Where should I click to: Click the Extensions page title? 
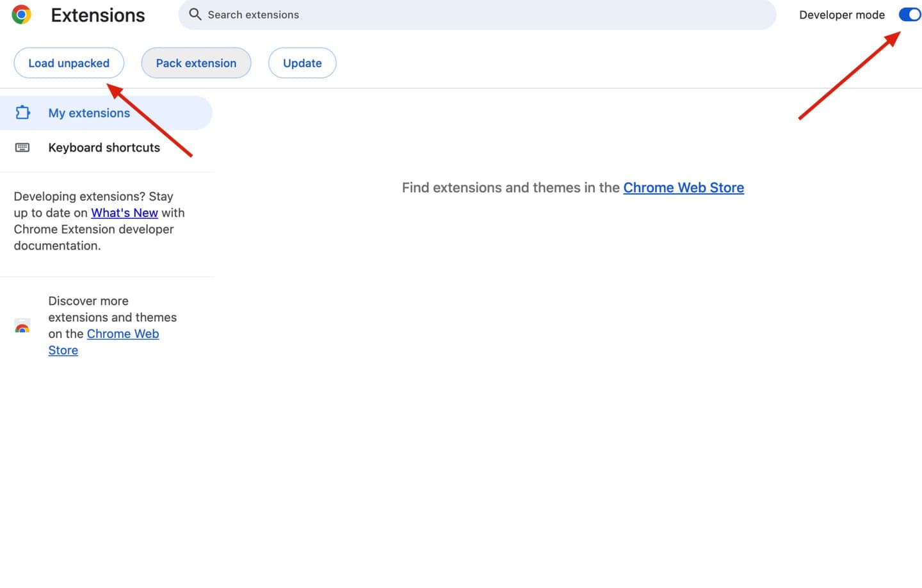(x=98, y=15)
